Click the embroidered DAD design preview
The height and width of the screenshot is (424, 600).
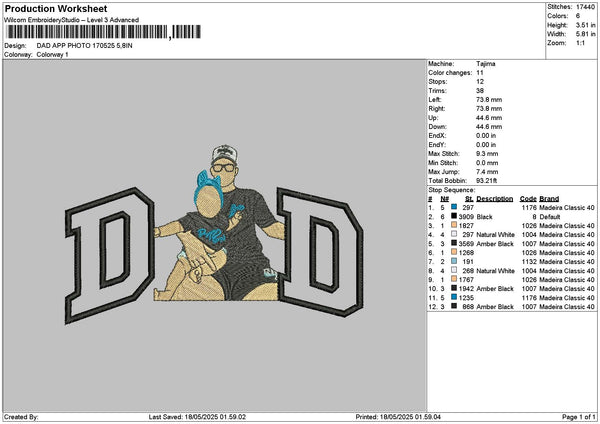pyautogui.click(x=214, y=234)
